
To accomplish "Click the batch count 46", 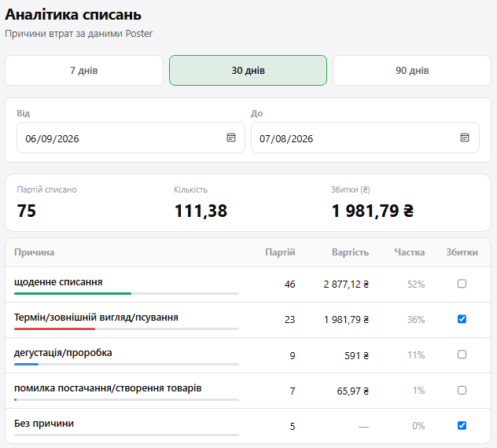I will coord(289,285).
